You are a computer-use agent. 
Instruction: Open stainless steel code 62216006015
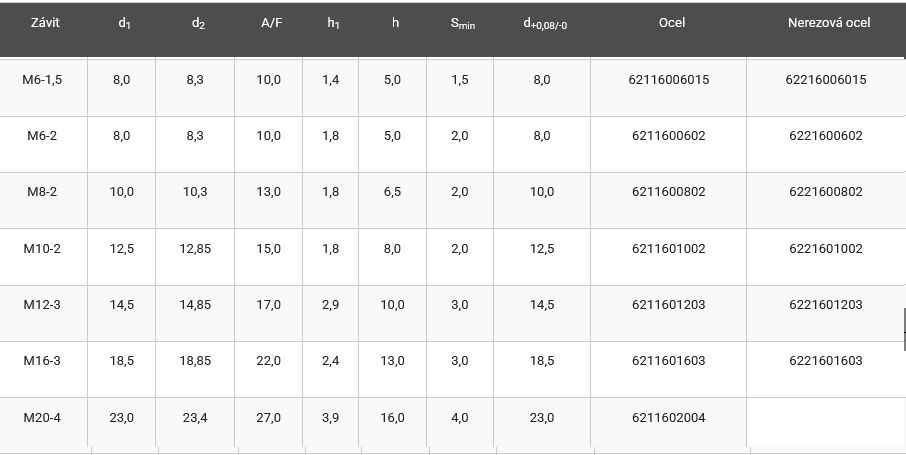pyautogui.click(x=825, y=80)
